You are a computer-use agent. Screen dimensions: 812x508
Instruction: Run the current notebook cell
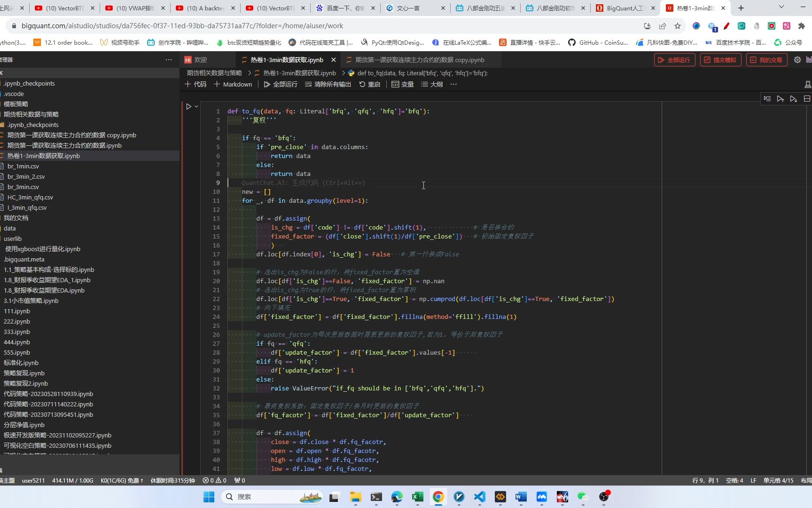(x=188, y=107)
